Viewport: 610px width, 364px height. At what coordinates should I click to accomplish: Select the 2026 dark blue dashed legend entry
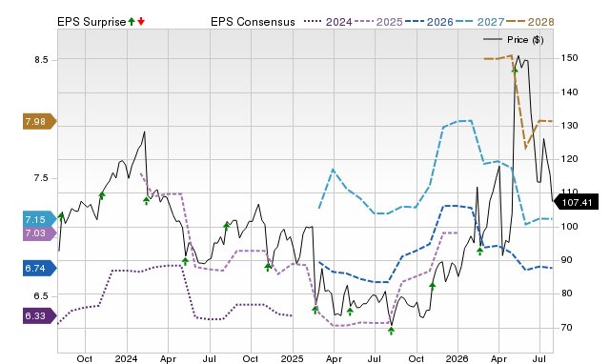point(429,22)
